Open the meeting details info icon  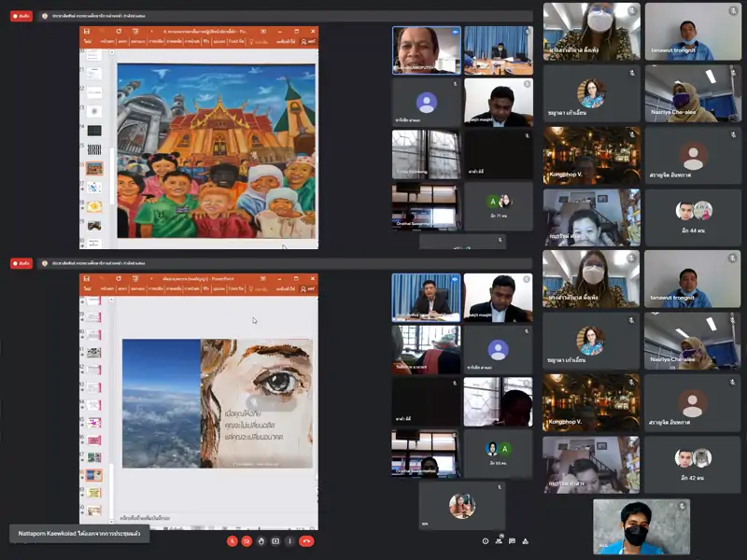(x=485, y=541)
